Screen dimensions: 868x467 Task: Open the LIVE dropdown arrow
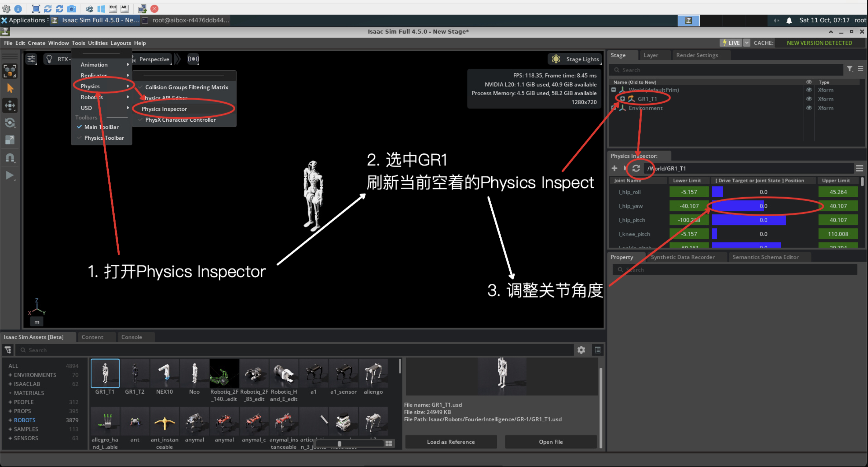coord(747,43)
